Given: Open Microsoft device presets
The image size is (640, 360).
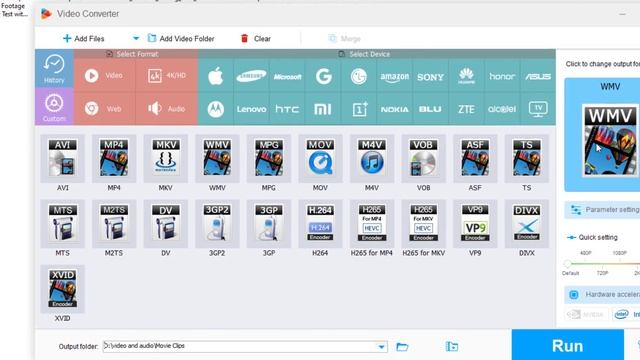Looking at the screenshot, I should (x=287, y=76).
